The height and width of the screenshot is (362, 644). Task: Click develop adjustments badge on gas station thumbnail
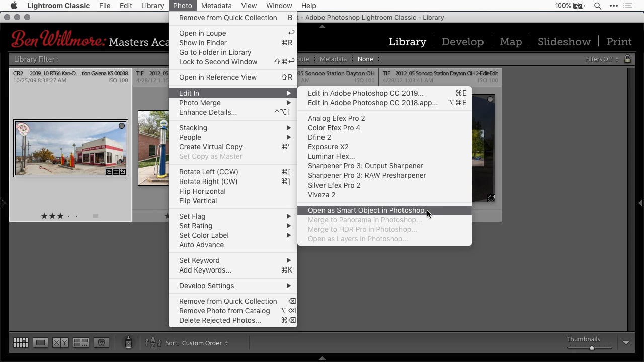click(x=122, y=172)
